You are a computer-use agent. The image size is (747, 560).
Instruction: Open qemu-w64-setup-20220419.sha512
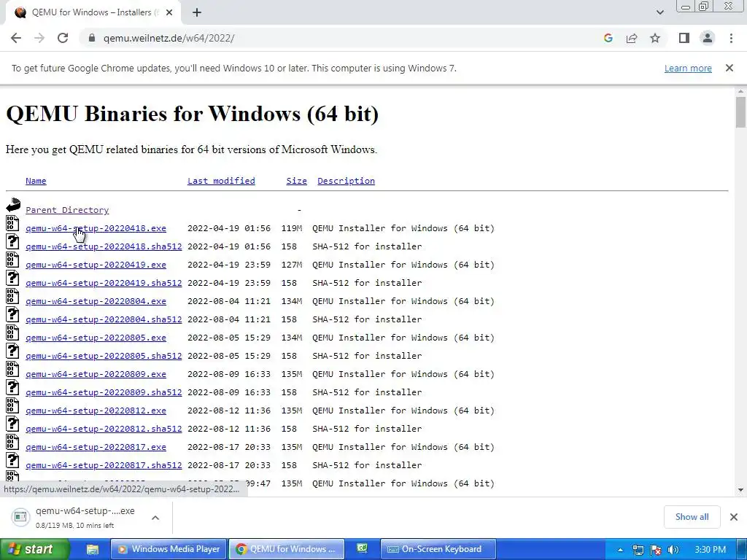pos(104,283)
